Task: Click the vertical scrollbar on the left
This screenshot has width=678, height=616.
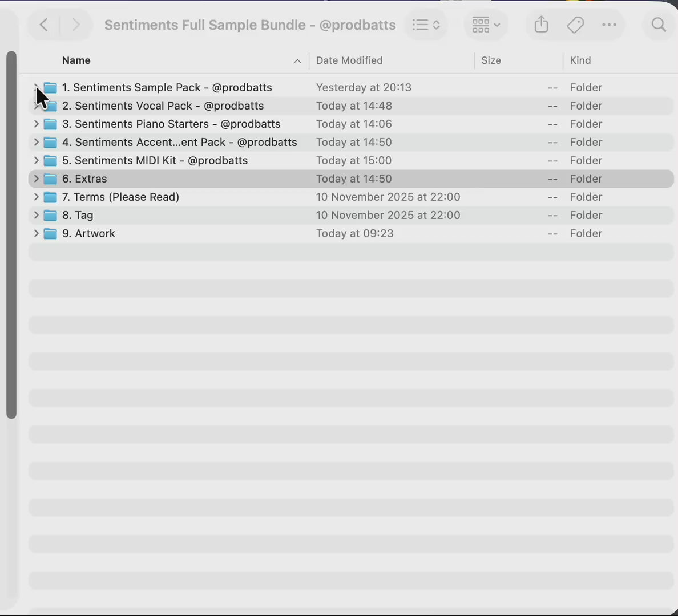Action: (11, 234)
